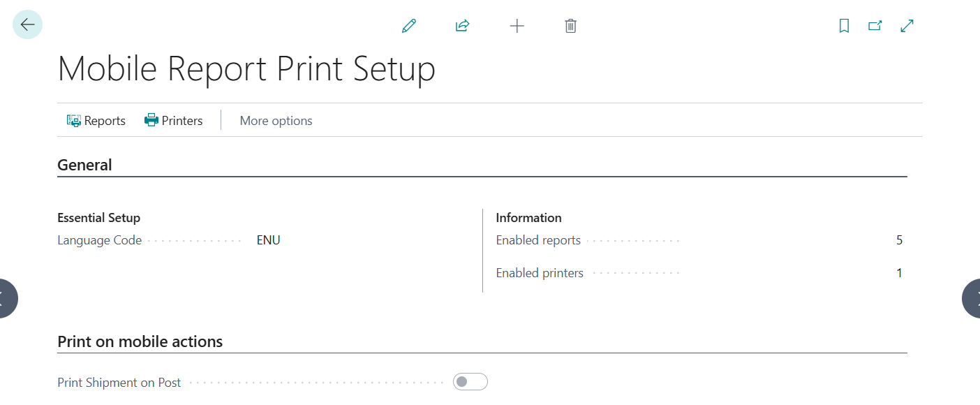Viewport: 980px width, 405px height.
Task: Open the share icon
Action: click(x=462, y=26)
